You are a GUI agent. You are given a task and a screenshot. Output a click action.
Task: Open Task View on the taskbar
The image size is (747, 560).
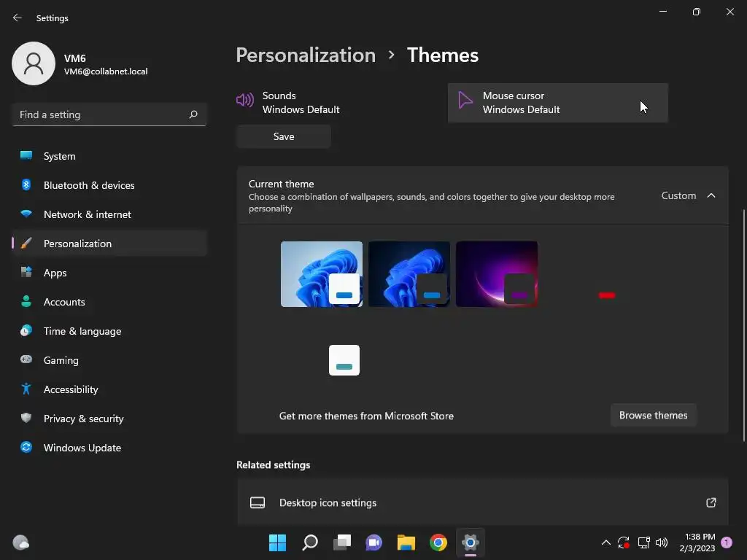(x=342, y=542)
